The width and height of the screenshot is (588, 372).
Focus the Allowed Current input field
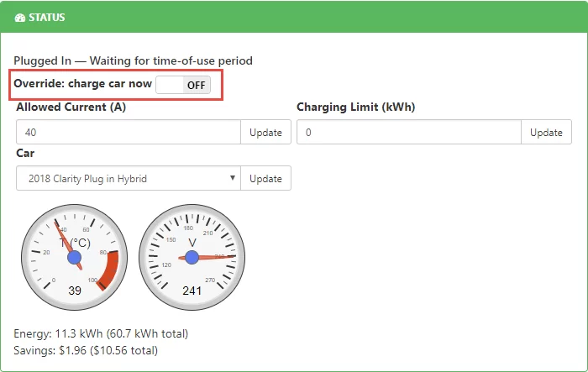click(x=128, y=133)
